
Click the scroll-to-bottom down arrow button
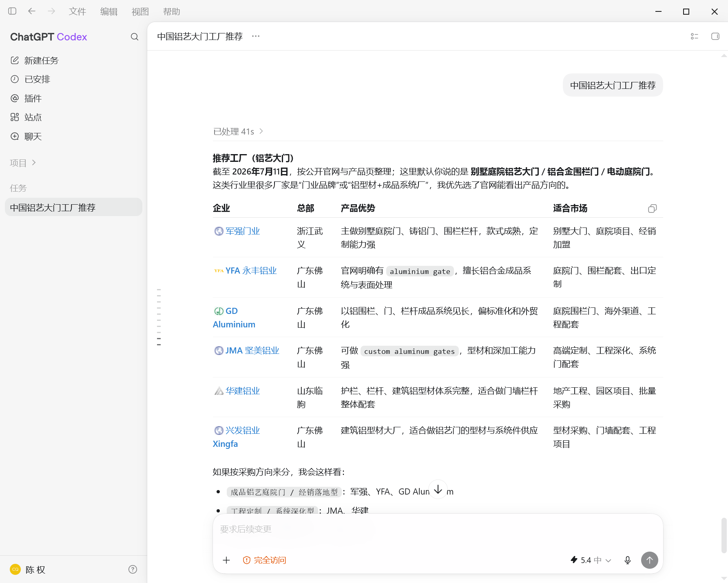pyautogui.click(x=438, y=489)
